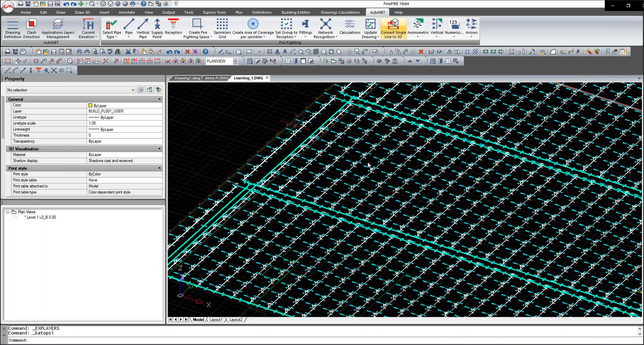Switch to the Drawing1.dwg document tab
This screenshot has width=644, height=345.
click(x=187, y=78)
